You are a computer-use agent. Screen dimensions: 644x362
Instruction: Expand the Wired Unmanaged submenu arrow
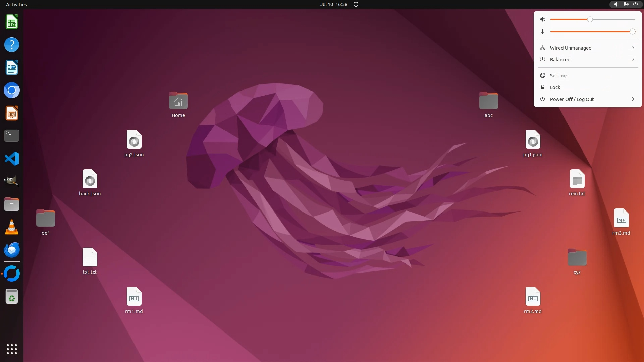point(633,48)
